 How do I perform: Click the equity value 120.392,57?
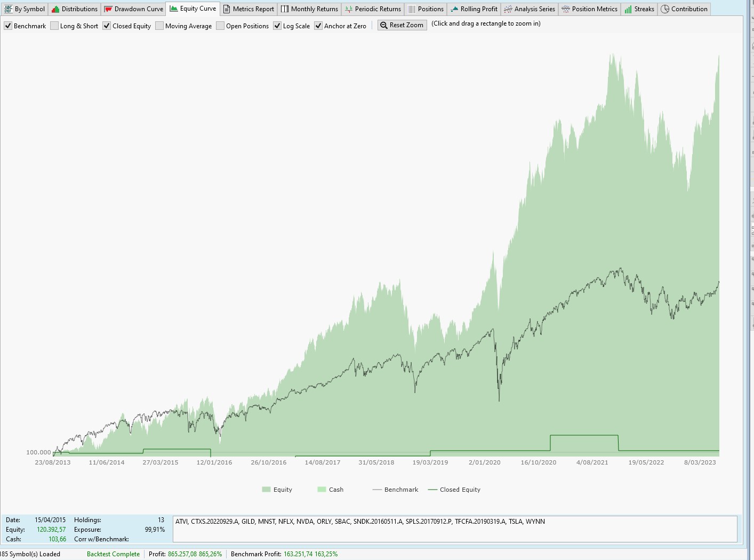[x=51, y=530]
